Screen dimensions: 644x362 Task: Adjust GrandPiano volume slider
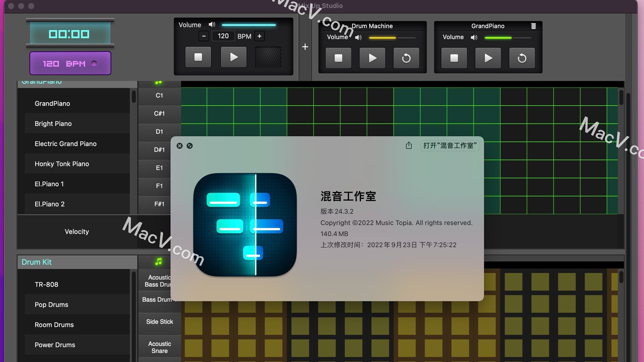click(508, 38)
